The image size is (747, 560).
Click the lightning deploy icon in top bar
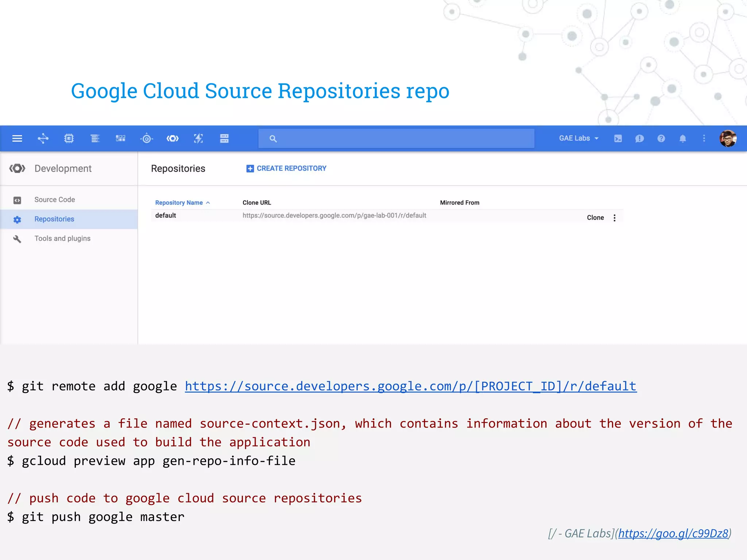pyautogui.click(x=198, y=139)
